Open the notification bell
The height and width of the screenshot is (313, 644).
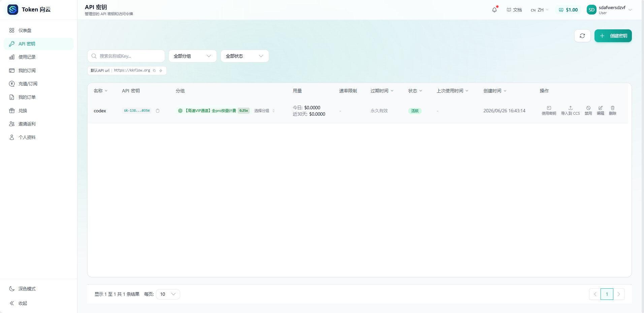coord(494,10)
